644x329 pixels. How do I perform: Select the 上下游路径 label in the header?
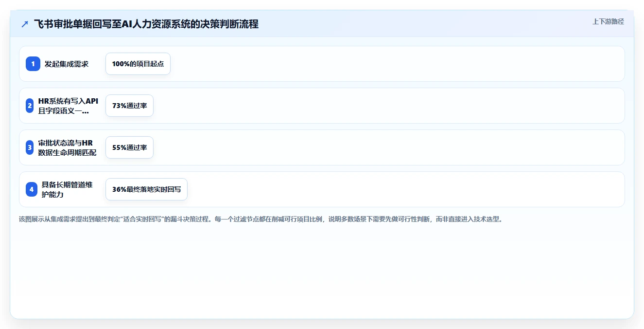[x=608, y=21]
